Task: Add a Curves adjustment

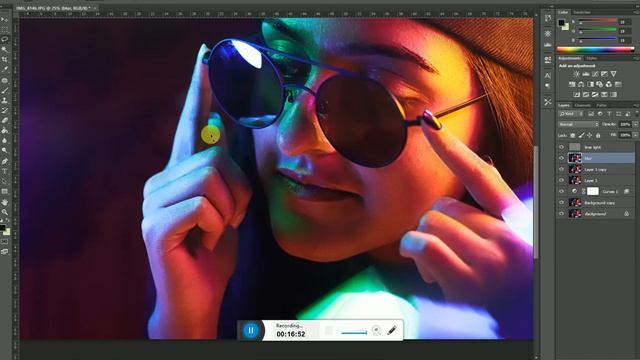Action: click(x=595, y=74)
